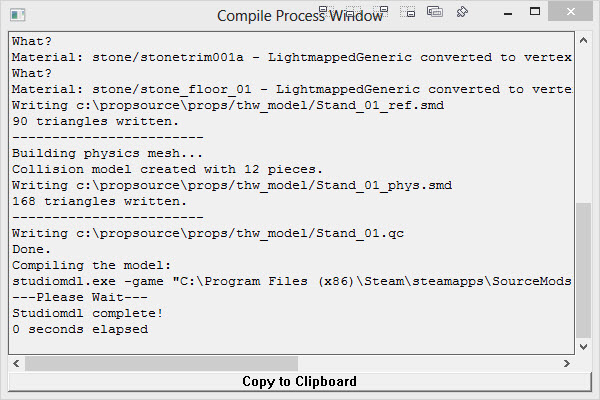Screen dimensions: 600x400
Task: Click the vertical scrollbar thumb
Action: (584, 271)
